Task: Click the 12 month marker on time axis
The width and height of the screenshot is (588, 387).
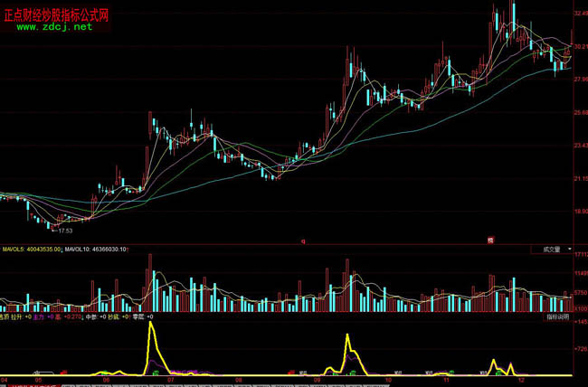Action: (x=520, y=381)
